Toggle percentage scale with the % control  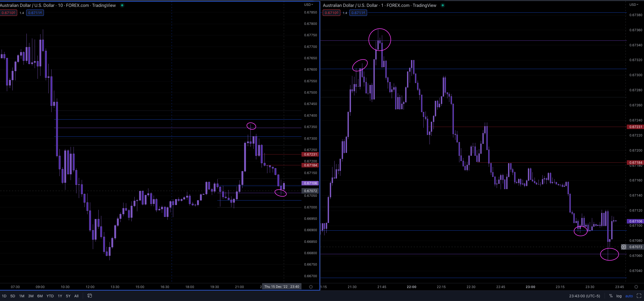coord(611,296)
